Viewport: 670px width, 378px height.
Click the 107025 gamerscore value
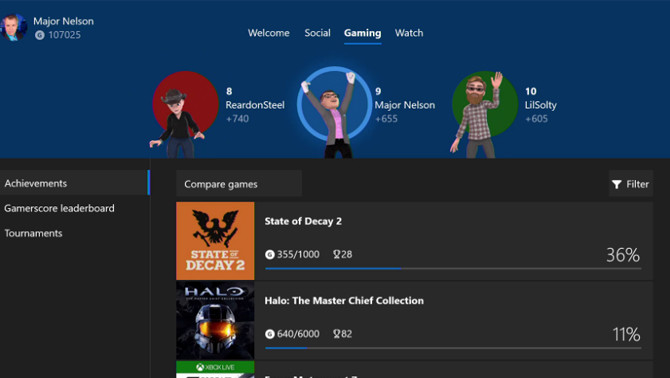[x=64, y=35]
